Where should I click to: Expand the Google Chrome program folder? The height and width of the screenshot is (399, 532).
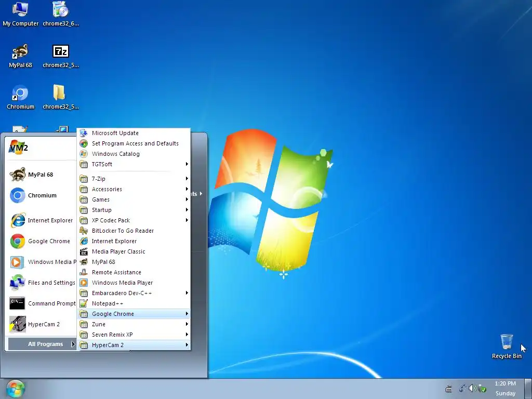(x=134, y=314)
